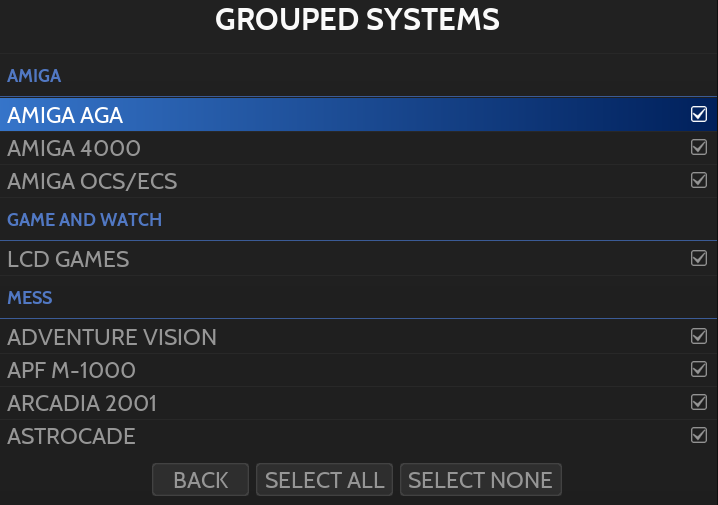Select the Amiga OCS/ECS list entry
This screenshot has width=718, height=505.
[x=92, y=182]
